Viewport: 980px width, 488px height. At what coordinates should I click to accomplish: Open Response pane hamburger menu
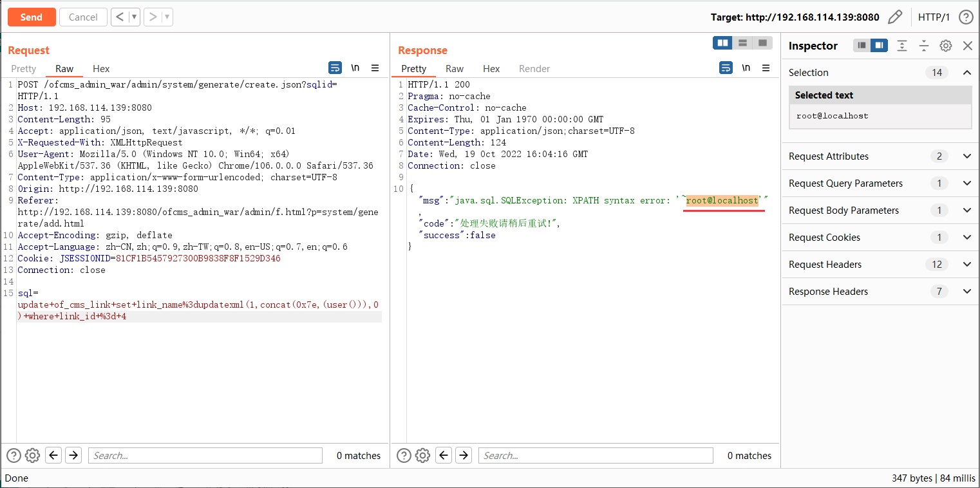point(766,68)
